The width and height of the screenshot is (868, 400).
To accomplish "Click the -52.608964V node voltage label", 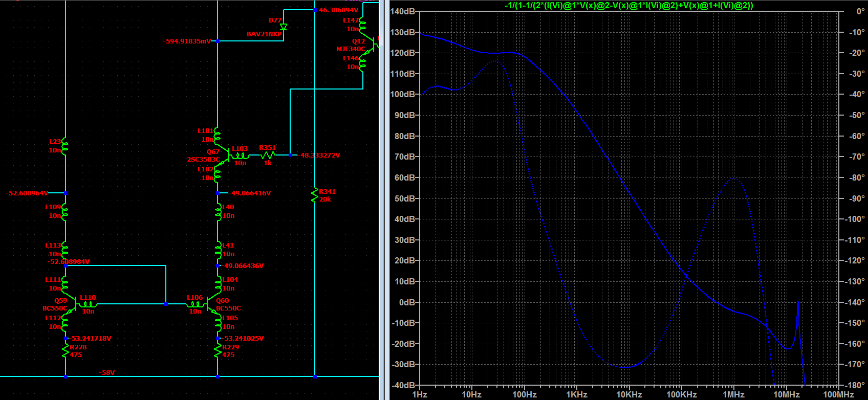I will (x=27, y=193).
